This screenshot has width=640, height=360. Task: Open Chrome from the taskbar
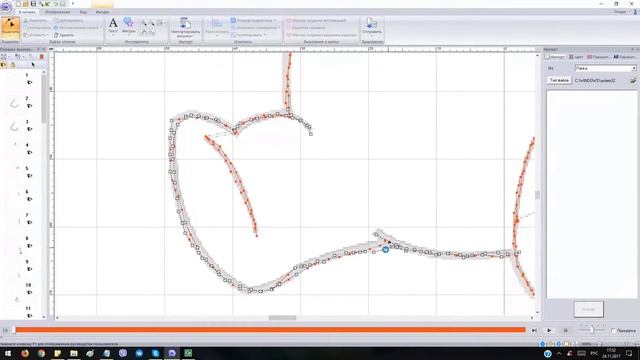click(x=41, y=353)
